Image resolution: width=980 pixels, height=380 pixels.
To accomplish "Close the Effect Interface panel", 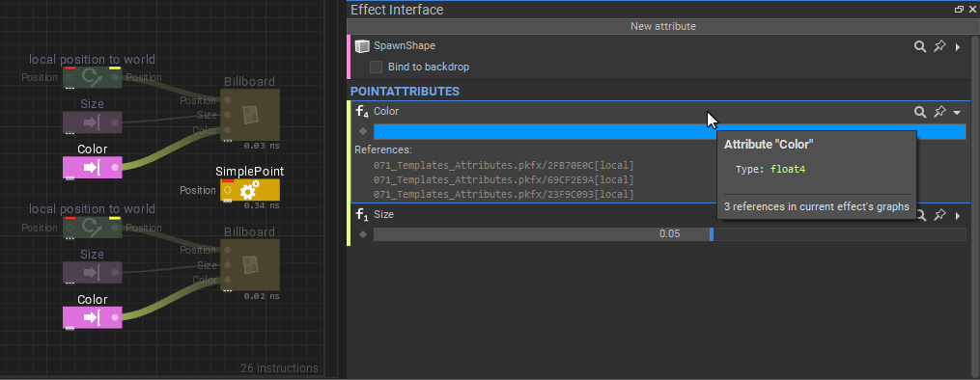I will (x=971, y=10).
